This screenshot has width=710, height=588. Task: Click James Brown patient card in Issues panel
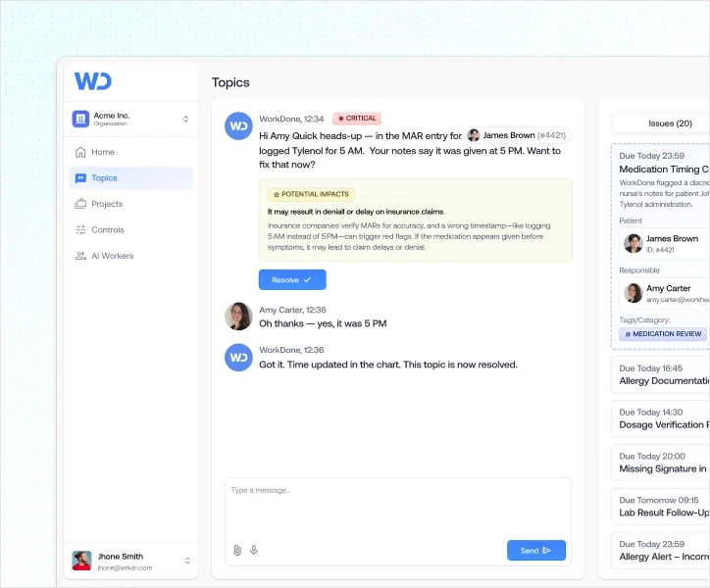[664, 243]
